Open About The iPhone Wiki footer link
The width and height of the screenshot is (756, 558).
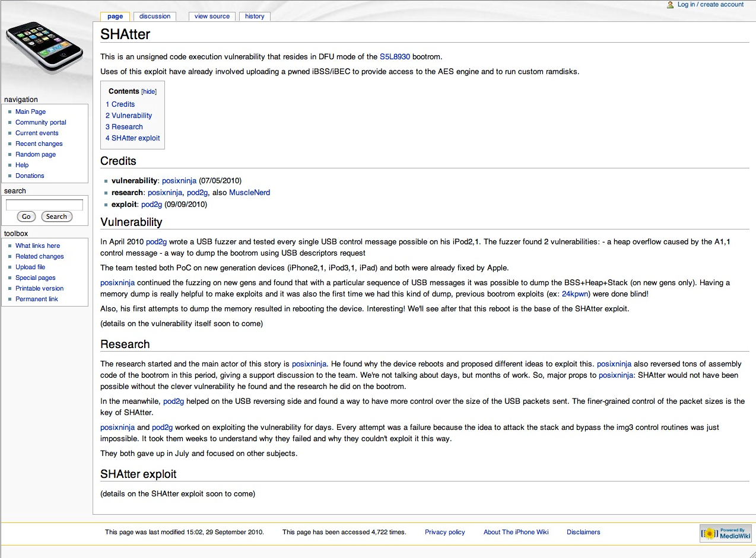click(516, 533)
